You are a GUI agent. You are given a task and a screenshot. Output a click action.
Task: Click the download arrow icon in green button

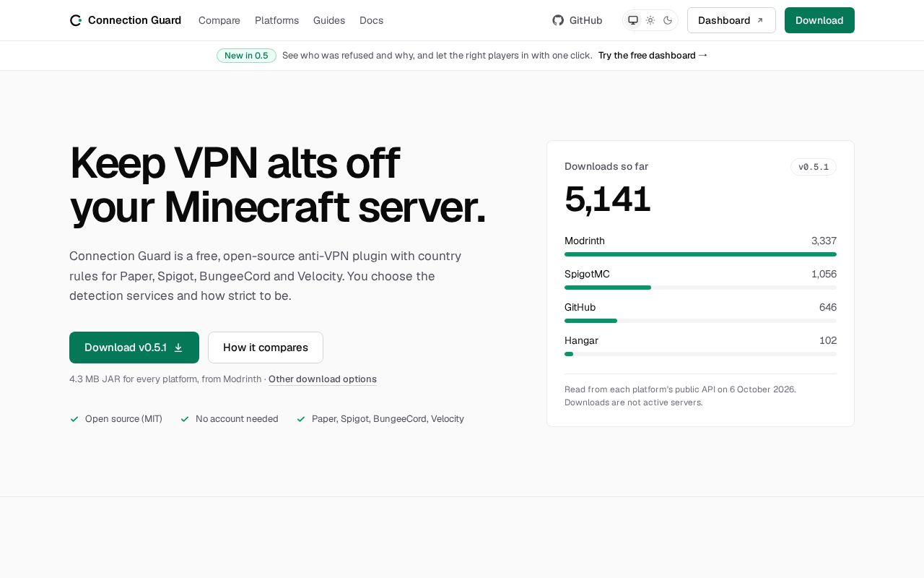178,348
